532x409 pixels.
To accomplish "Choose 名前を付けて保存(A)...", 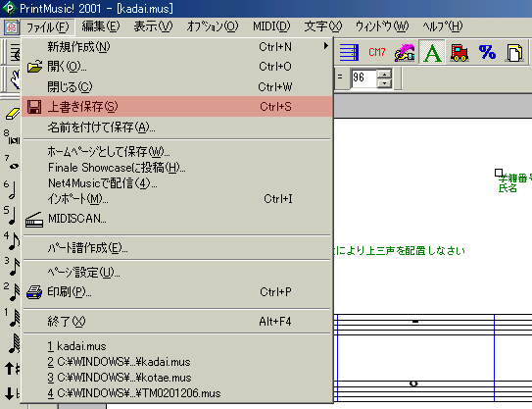I will click(x=176, y=128).
